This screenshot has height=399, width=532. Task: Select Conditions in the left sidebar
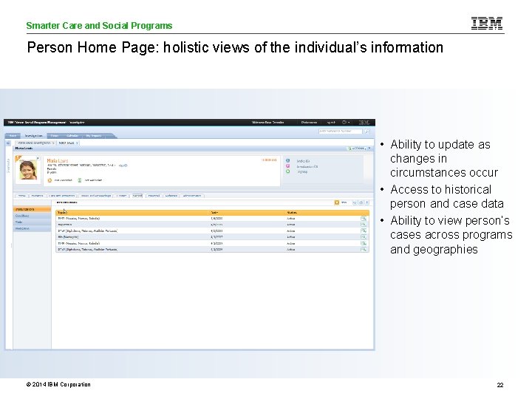click(32, 216)
